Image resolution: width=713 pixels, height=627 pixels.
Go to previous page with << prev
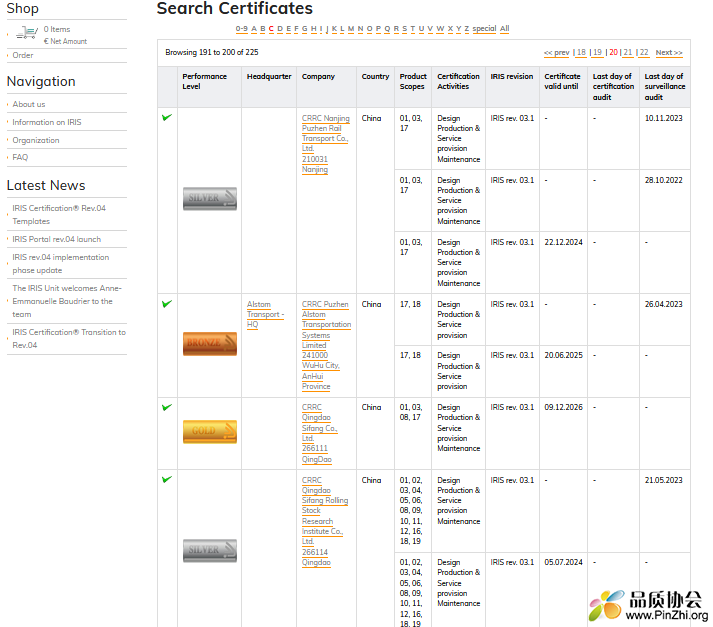[557, 53]
